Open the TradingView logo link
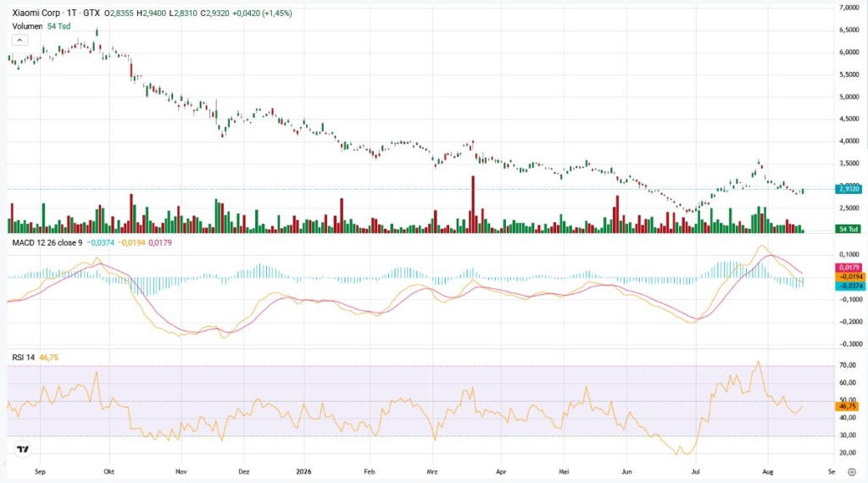 23,449
